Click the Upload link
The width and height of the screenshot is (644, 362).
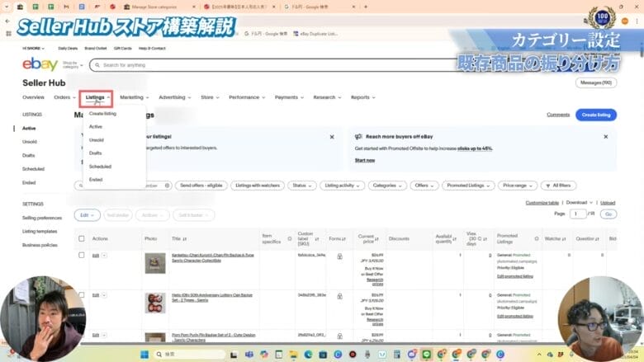point(608,203)
